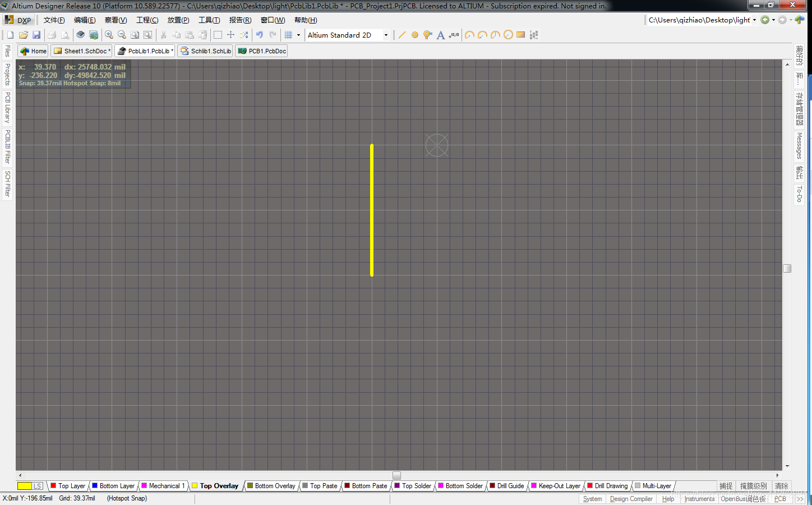This screenshot has width=812, height=505.
Task: Click the green back navigation arrow
Action: [765, 20]
